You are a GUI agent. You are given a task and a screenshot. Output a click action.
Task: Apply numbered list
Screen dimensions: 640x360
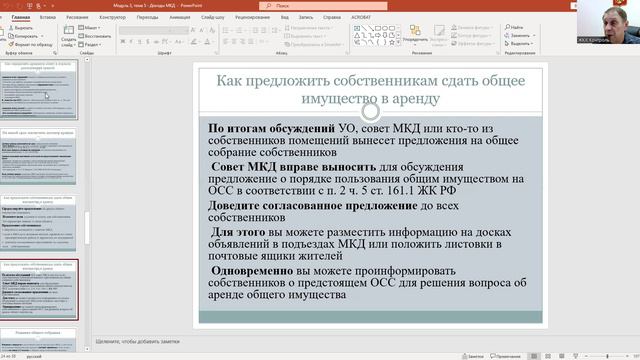(239, 31)
